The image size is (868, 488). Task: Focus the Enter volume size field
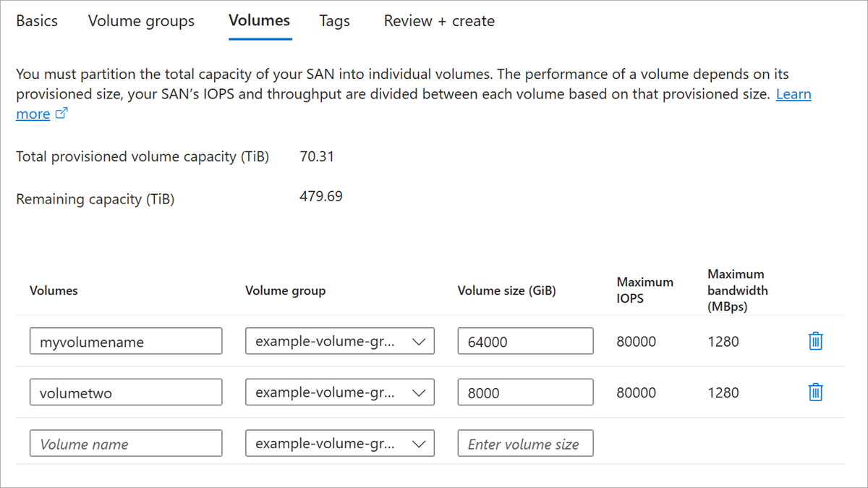(525, 443)
